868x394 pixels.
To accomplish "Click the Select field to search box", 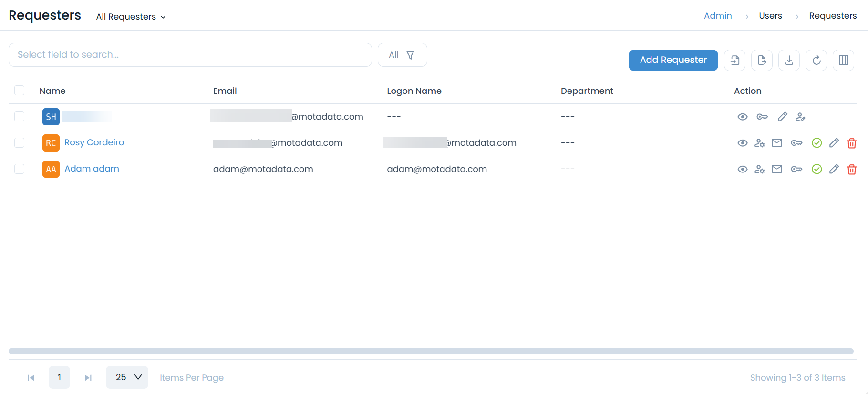I will pyautogui.click(x=190, y=55).
